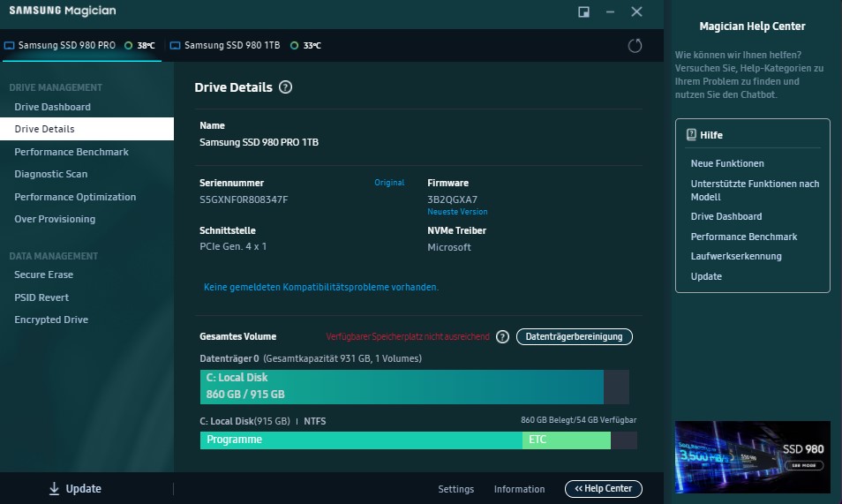Go to Over Provisioning section
This screenshot has height=504, width=842.
click(55, 219)
